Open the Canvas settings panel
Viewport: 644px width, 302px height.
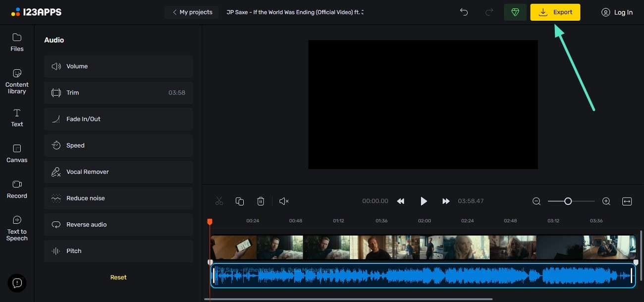coord(17,153)
